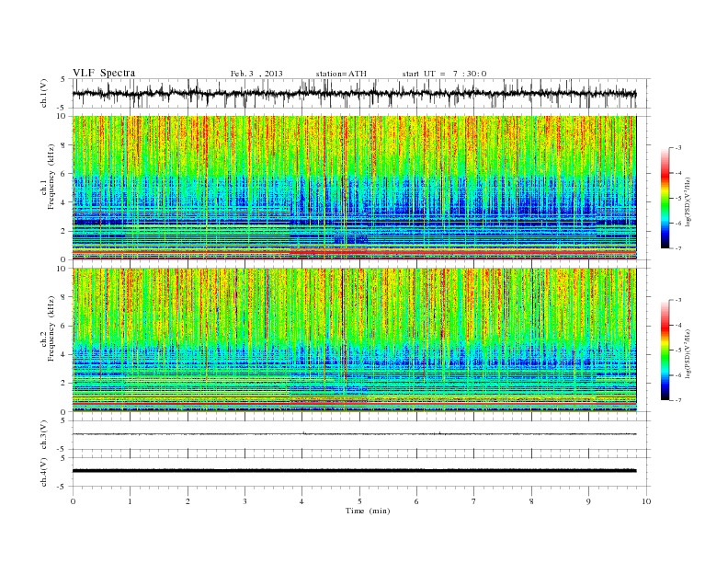The width and height of the screenshot is (728, 563).
Task: Click the ch.4 thick black waveform trace
Action: coord(355,471)
